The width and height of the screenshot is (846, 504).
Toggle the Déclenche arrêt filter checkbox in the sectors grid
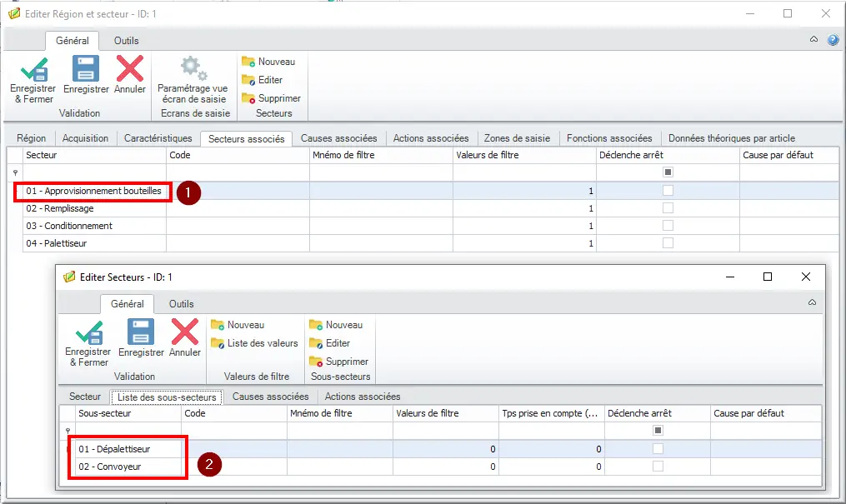coord(668,172)
